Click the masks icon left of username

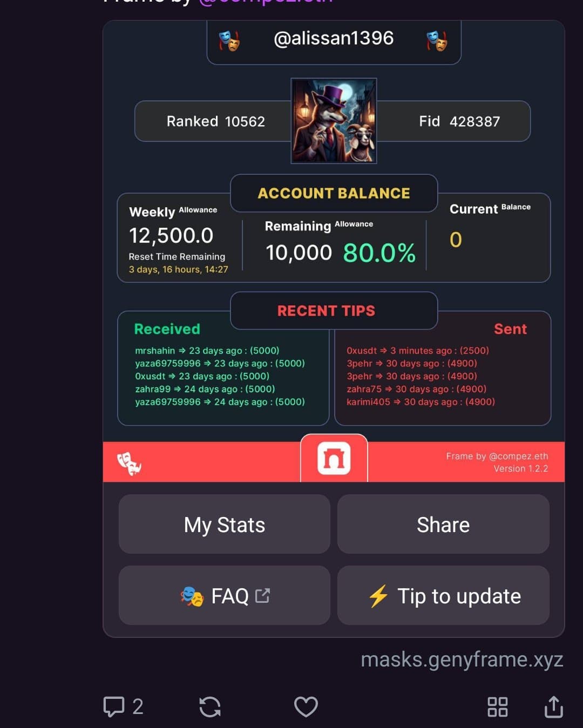pyautogui.click(x=229, y=40)
